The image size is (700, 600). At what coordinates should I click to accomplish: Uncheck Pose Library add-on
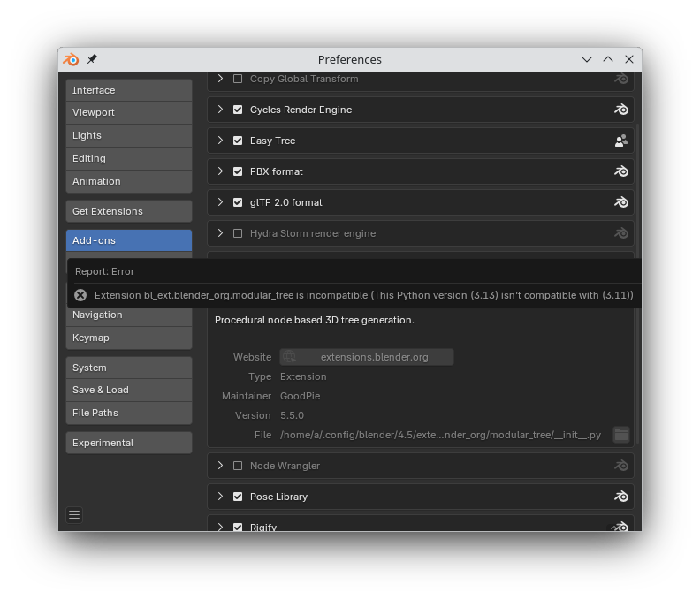[x=238, y=497]
